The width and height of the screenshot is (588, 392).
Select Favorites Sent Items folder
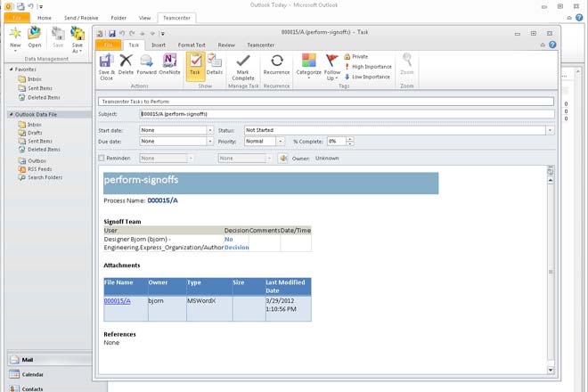click(x=36, y=88)
